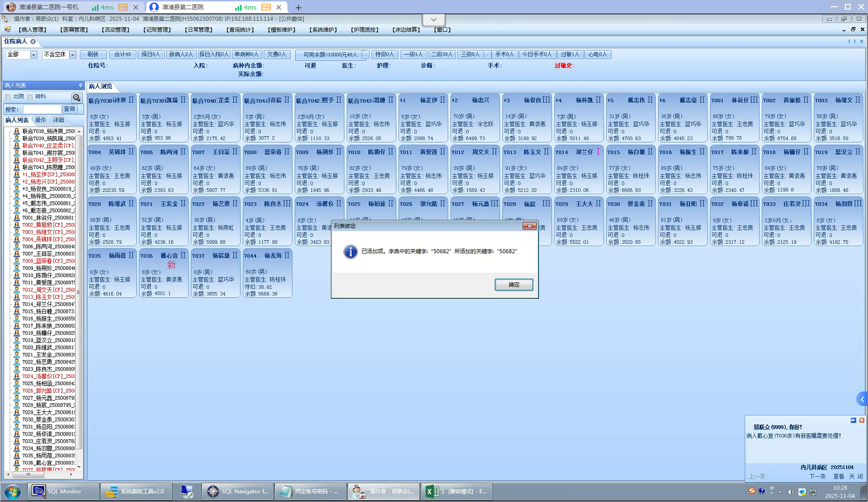
Task: Select bed card T014 郑兰仔
Action: [x=579, y=170]
